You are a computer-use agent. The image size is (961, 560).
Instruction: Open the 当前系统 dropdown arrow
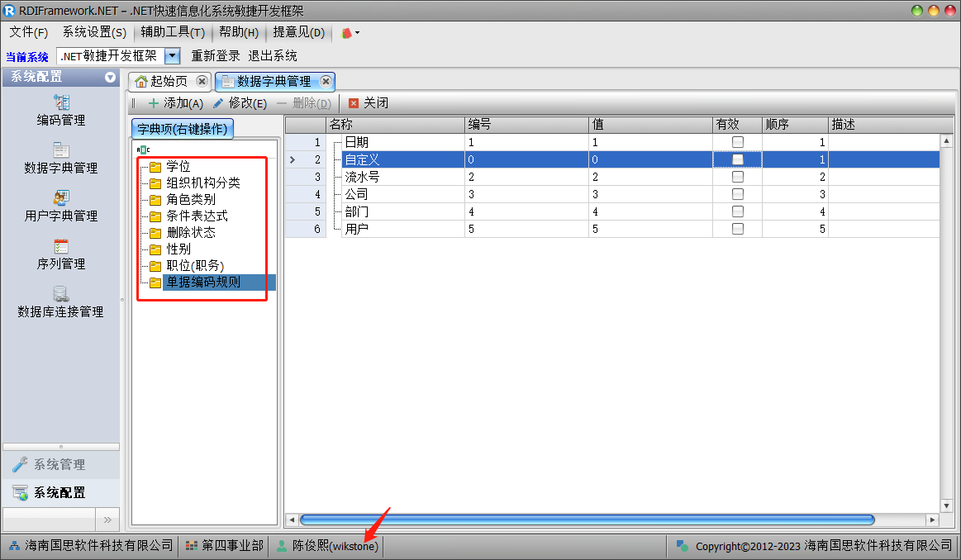click(172, 56)
